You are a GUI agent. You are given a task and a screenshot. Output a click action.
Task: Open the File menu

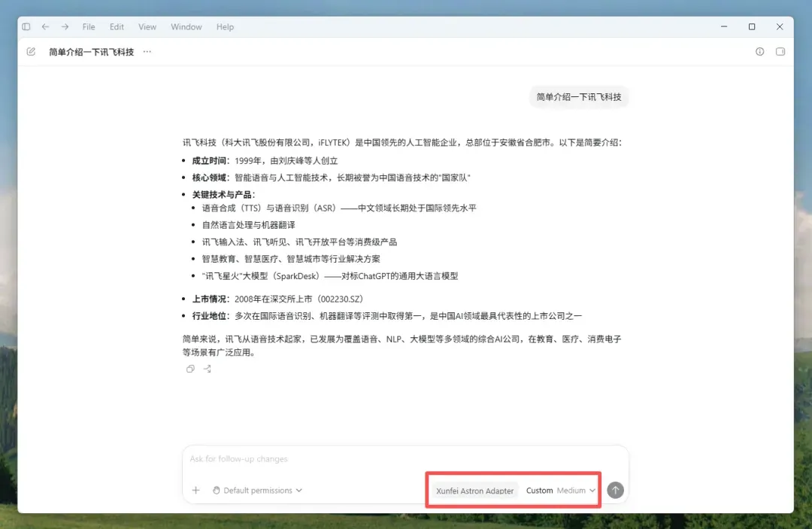(89, 27)
